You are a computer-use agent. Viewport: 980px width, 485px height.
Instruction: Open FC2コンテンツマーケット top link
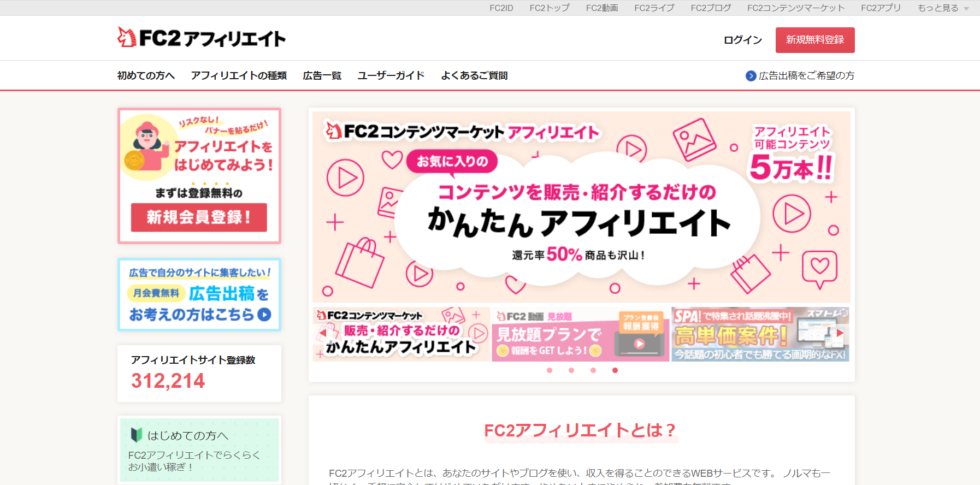pyautogui.click(x=796, y=8)
